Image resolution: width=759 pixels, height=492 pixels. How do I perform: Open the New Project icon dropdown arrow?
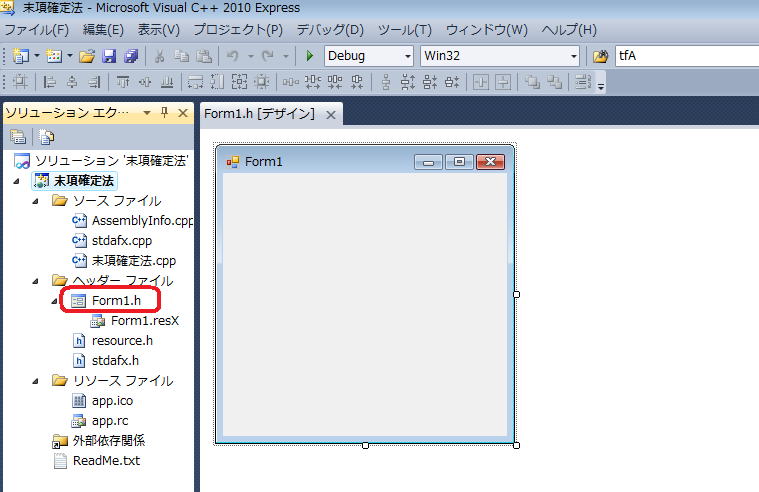(x=36, y=56)
